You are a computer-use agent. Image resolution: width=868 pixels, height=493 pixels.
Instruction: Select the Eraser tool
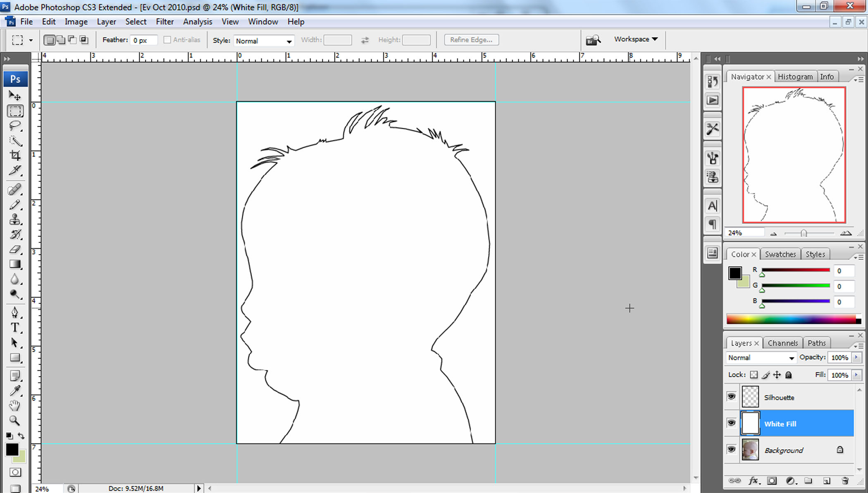15,249
